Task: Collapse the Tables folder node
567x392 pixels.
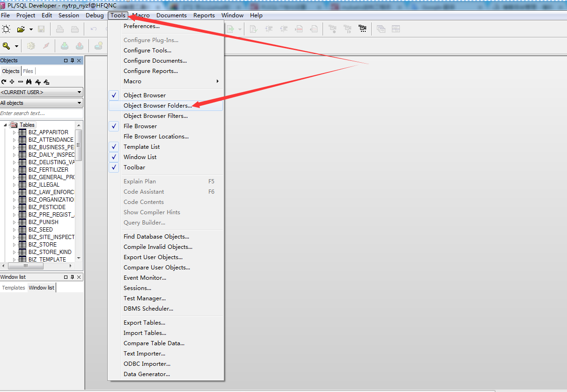Action: tap(6, 125)
